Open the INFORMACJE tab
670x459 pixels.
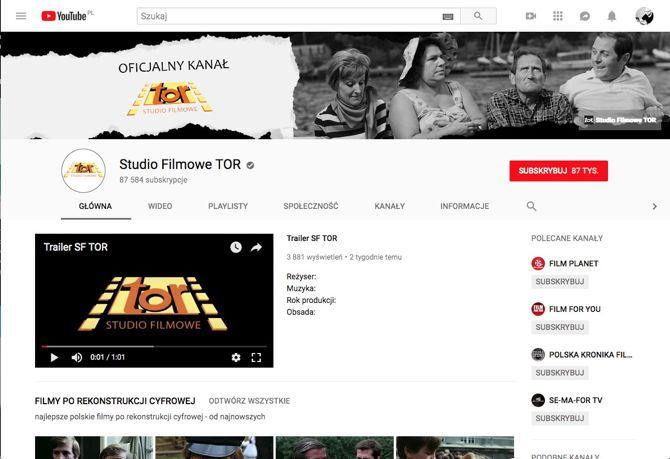[464, 206]
